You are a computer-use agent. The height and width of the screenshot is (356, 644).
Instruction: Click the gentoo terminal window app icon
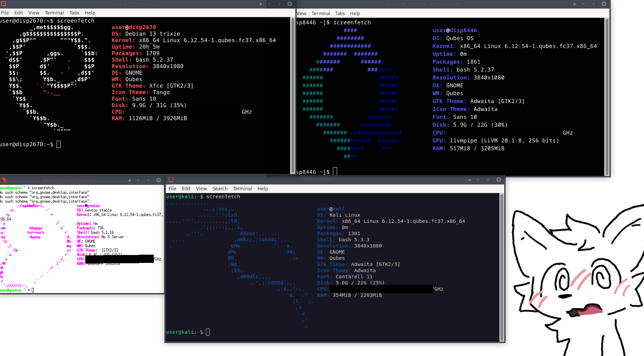click(x=3, y=180)
